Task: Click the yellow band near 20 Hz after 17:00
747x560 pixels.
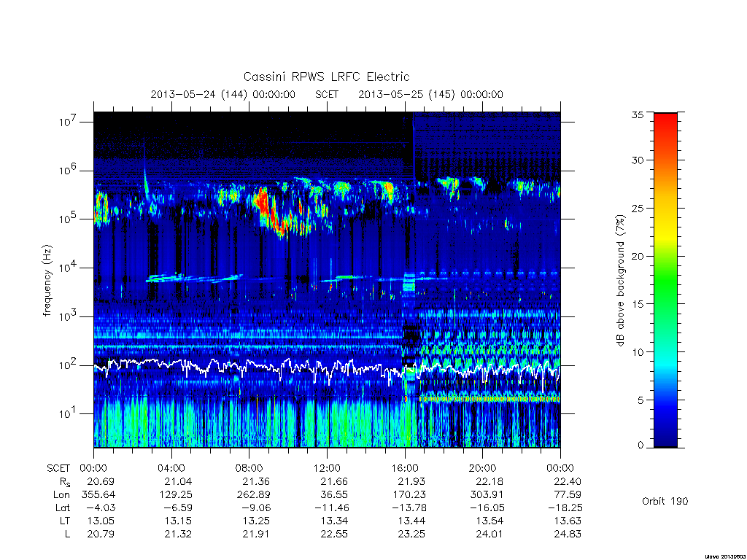Action: 489,399
